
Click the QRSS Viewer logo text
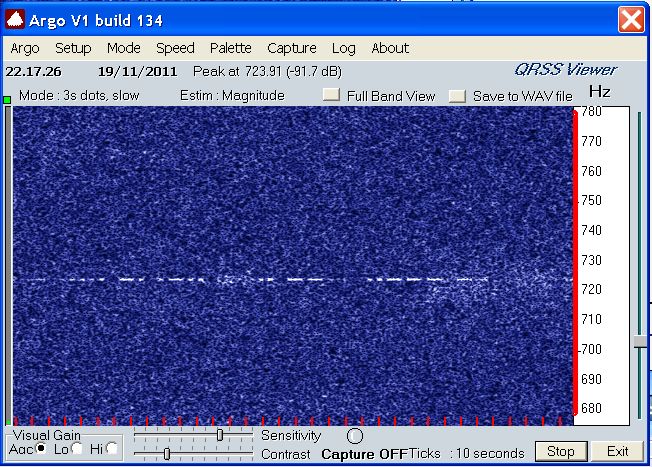[566, 70]
